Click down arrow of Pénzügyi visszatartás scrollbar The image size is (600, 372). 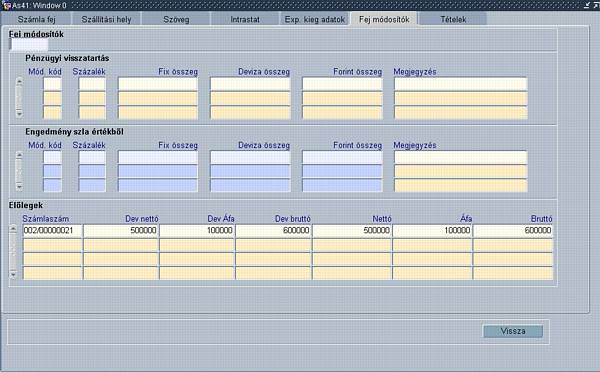19,114
